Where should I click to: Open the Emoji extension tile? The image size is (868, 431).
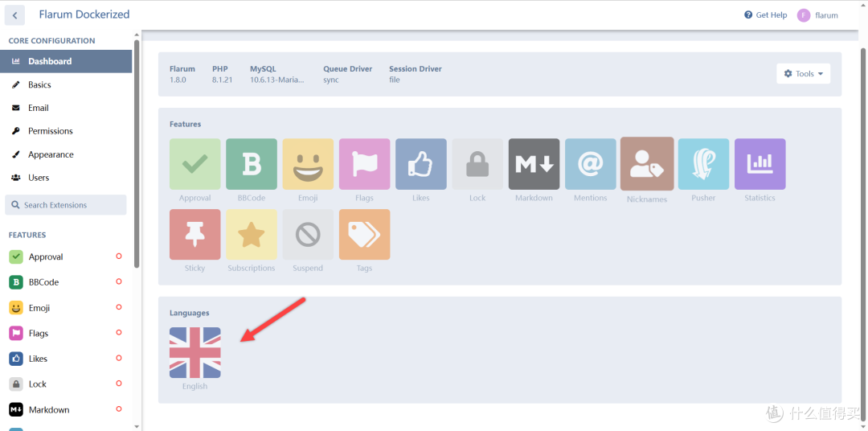[308, 164]
